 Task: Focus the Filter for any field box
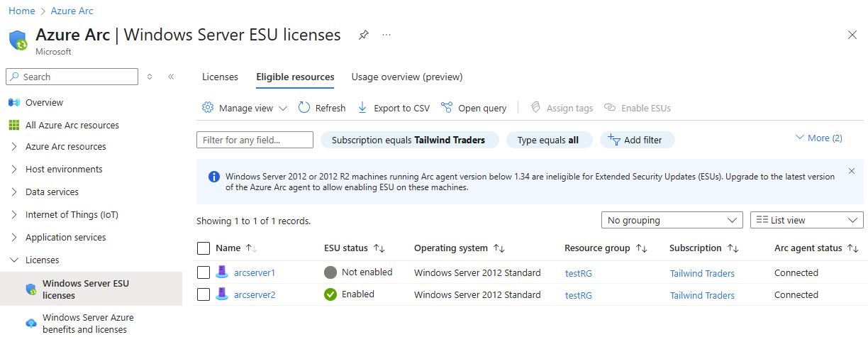click(x=255, y=140)
